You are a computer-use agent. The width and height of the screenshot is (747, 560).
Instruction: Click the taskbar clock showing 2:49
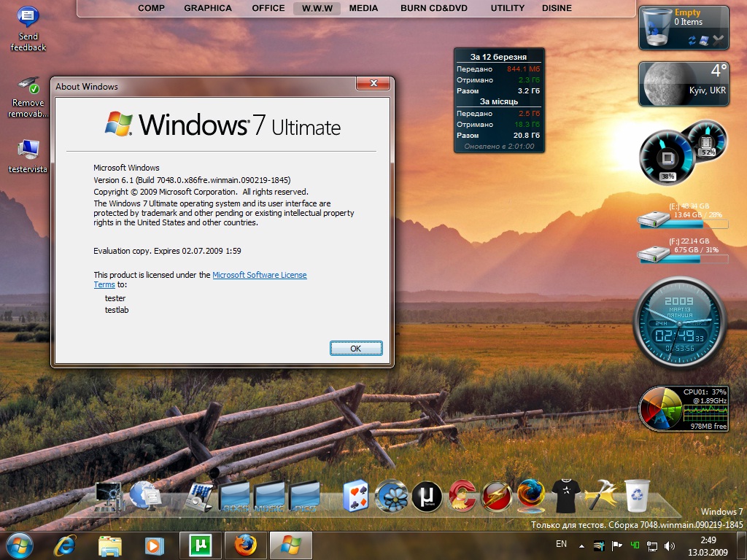pyautogui.click(x=708, y=546)
